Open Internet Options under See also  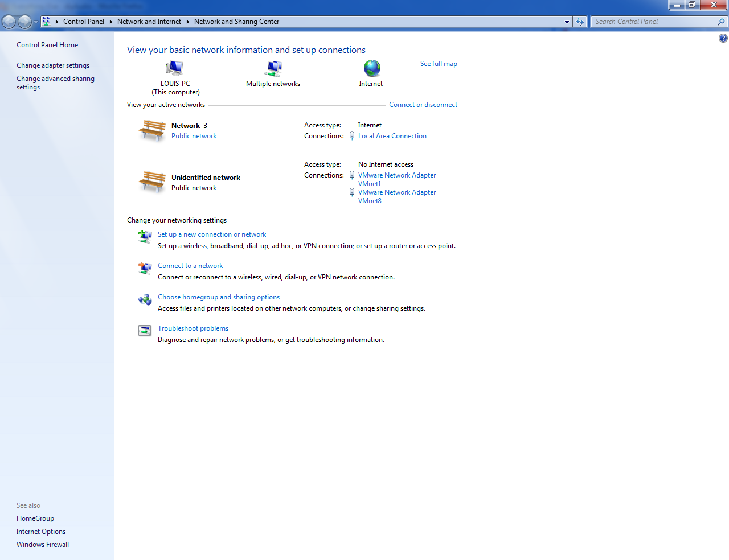pos(41,532)
